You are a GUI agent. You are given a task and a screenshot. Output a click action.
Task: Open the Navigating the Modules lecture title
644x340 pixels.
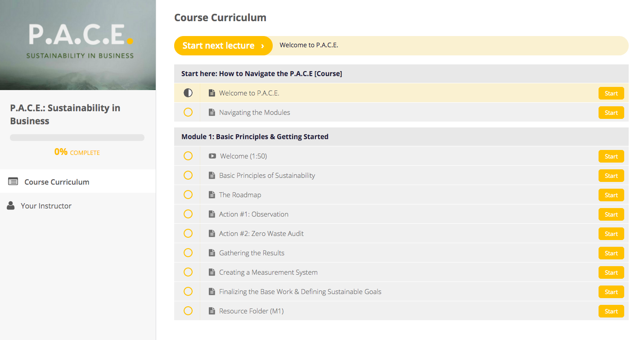[255, 113]
